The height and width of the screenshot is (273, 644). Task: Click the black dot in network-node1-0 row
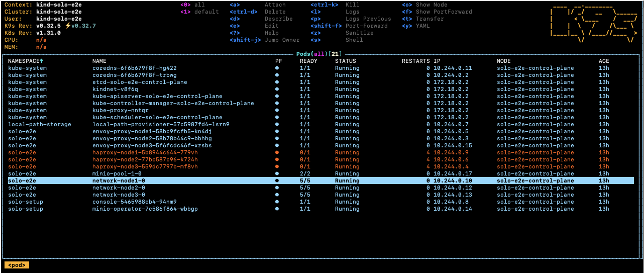(x=277, y=180)
